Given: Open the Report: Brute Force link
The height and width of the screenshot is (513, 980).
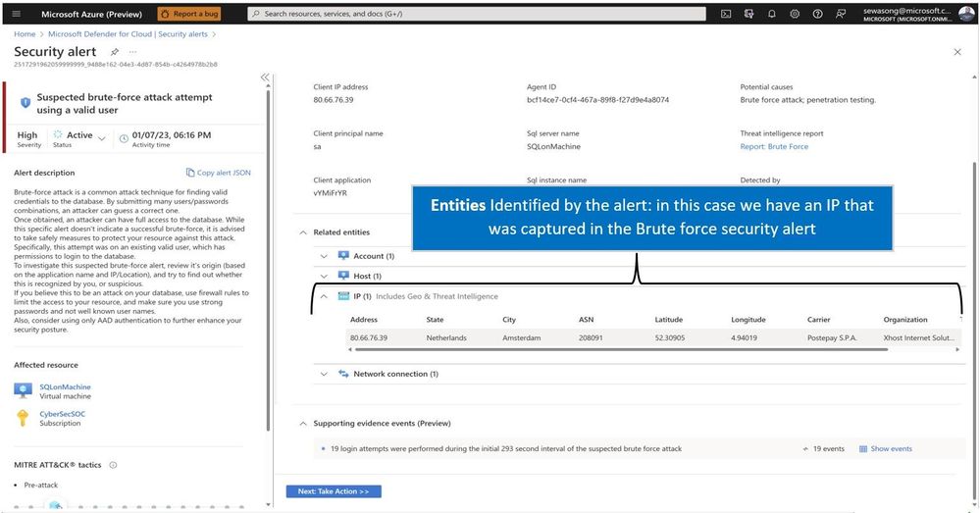Looking at the screenshot, I should [774, 146].
